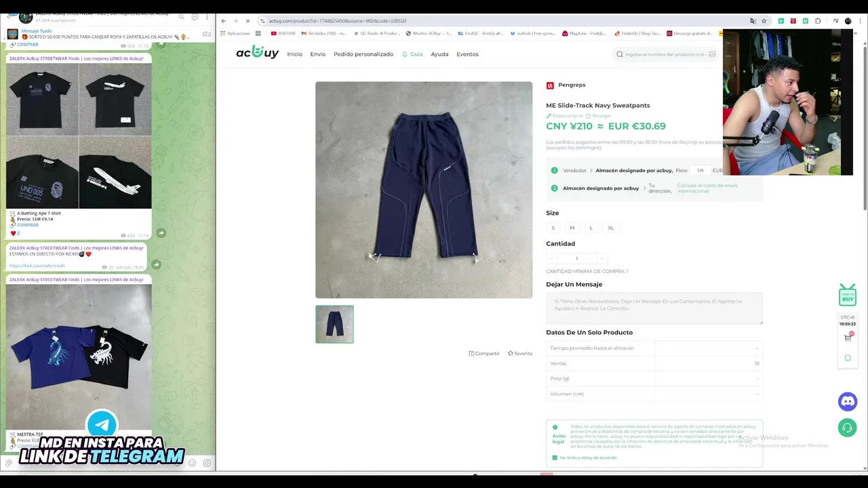868x488 pixels.
Task: Open the Envío menu
Action: [x=318, y=54]
